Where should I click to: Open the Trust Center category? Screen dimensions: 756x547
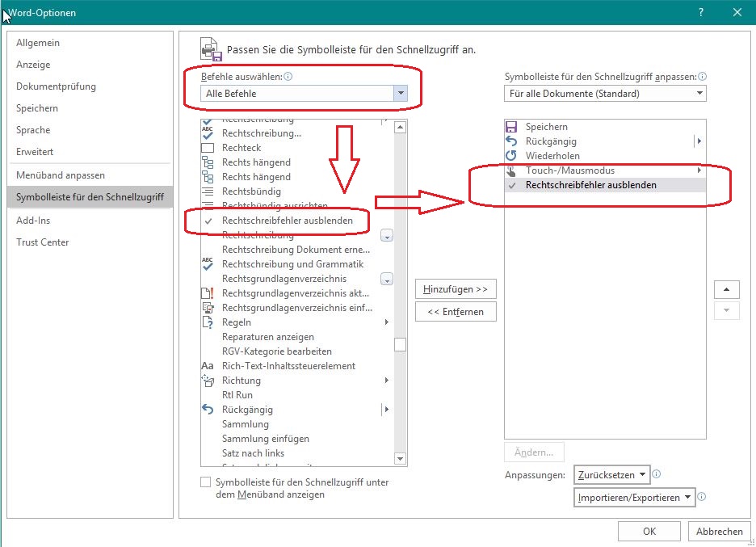(43, 242)
